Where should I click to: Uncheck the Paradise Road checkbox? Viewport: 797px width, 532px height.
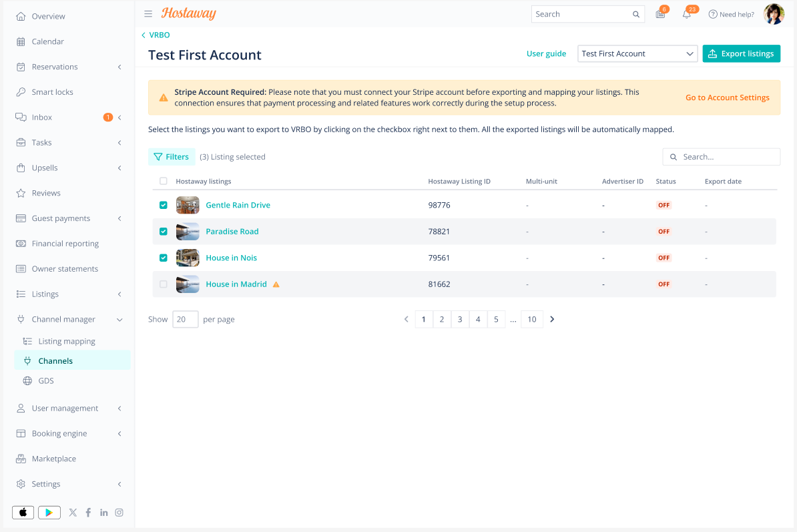163,231
